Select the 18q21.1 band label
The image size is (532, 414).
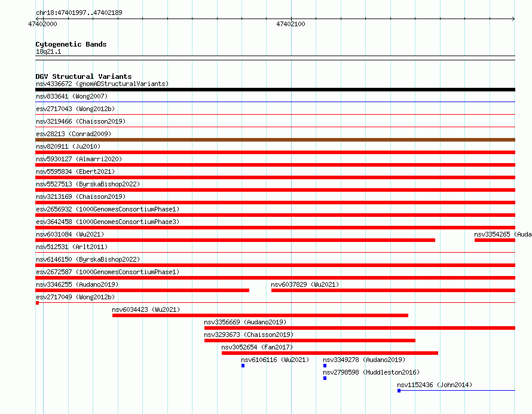click(x=48, y=51)
